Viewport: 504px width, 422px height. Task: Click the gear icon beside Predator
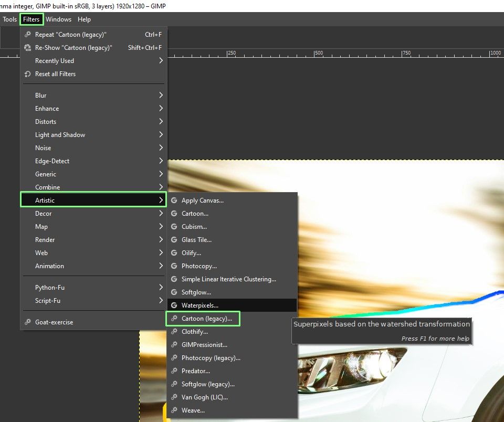(174, 371)
